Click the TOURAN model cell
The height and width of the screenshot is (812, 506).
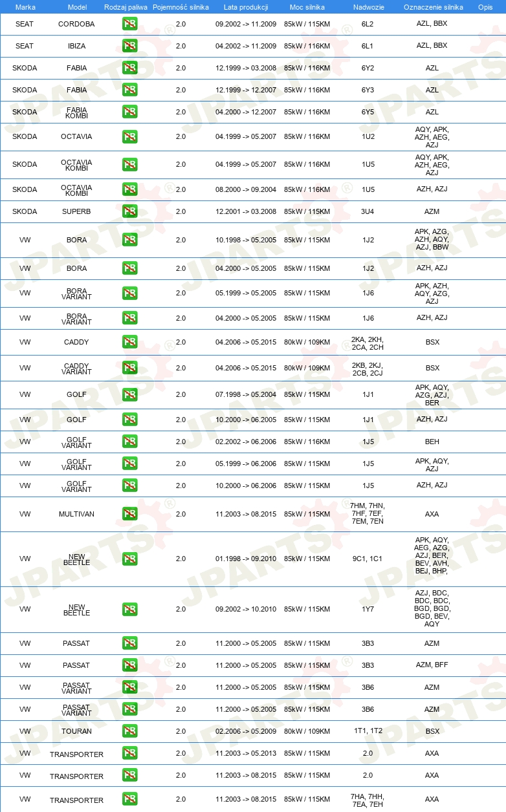pyautogui.click(x=76, y=731)
